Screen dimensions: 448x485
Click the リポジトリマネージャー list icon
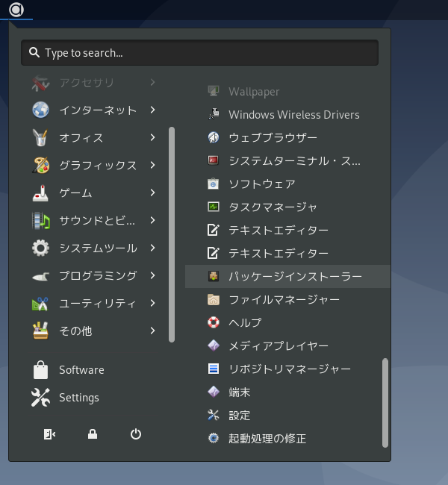click(x=214, y=369)
